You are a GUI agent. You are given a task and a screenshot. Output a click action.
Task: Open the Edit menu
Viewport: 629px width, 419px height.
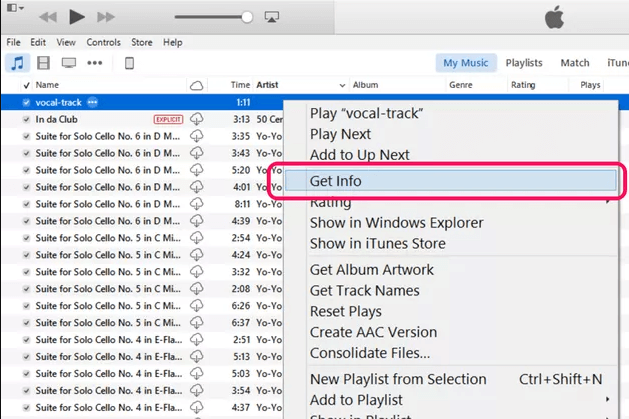[38, 42]
